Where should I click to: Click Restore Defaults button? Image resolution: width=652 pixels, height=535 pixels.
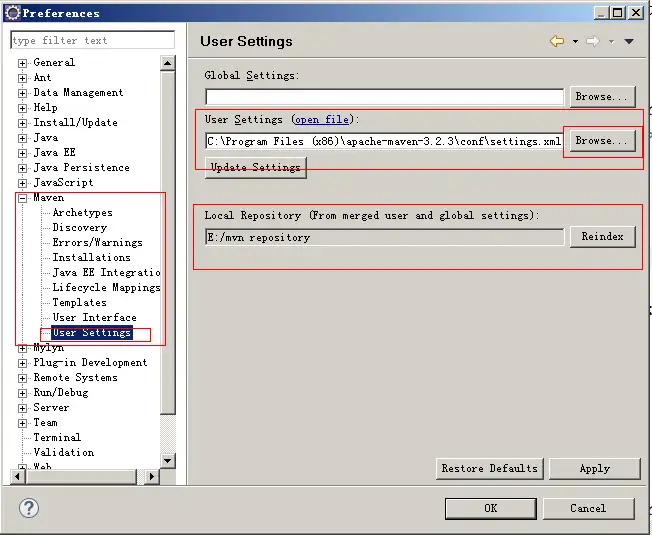tap(489, 468)
